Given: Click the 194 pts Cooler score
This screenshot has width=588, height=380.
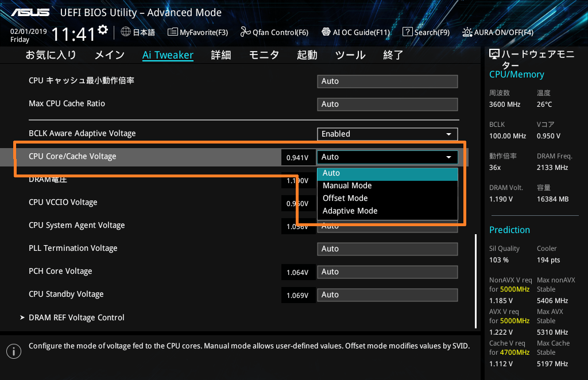Looking at the screenshot, I should pos(548,260).
